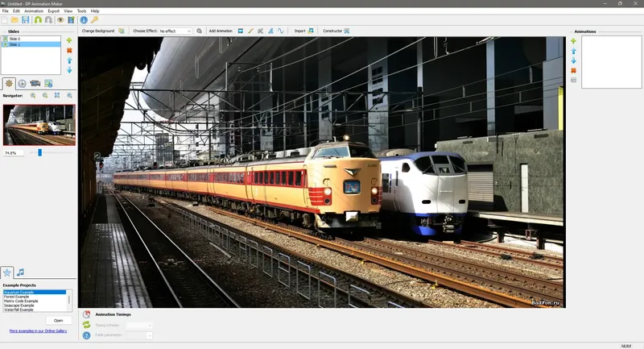Open the View menu
The image size is (644, 349).
(x=68, y=11)
